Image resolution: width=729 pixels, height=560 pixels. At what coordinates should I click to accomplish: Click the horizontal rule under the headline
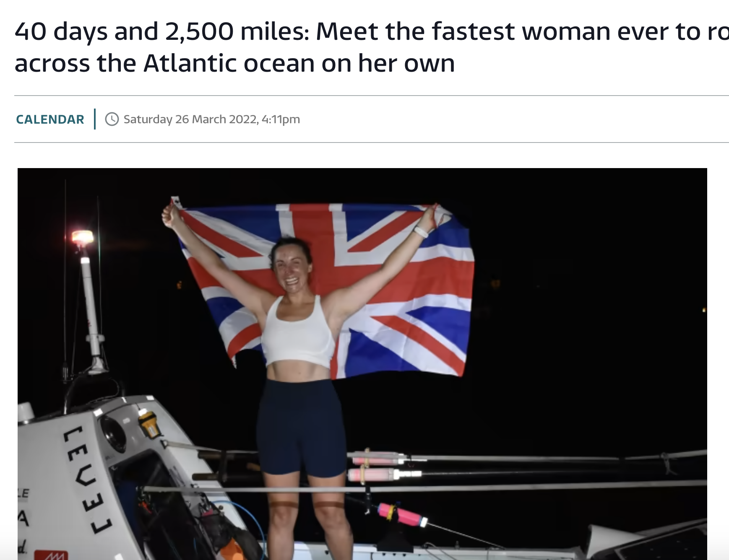372,96
